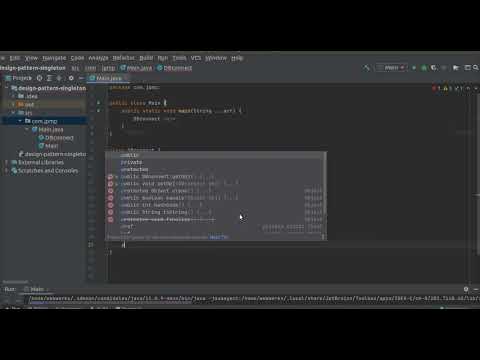
Task: Open the Window menu
Action: coord(216,58)
